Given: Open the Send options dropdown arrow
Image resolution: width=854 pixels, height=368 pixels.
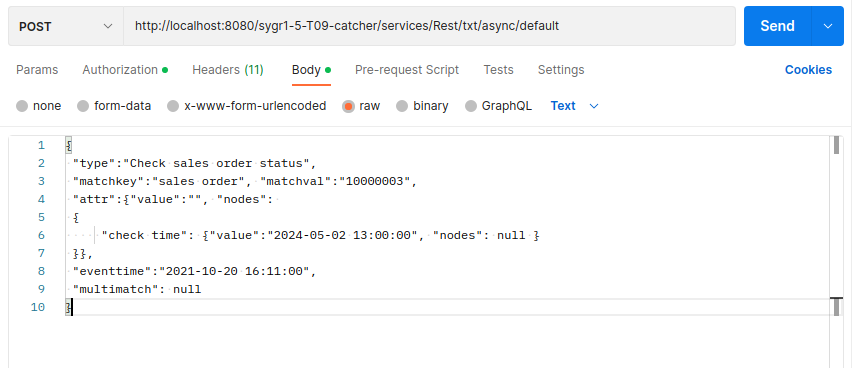Looking at the screenshot, I should point(828,26).
